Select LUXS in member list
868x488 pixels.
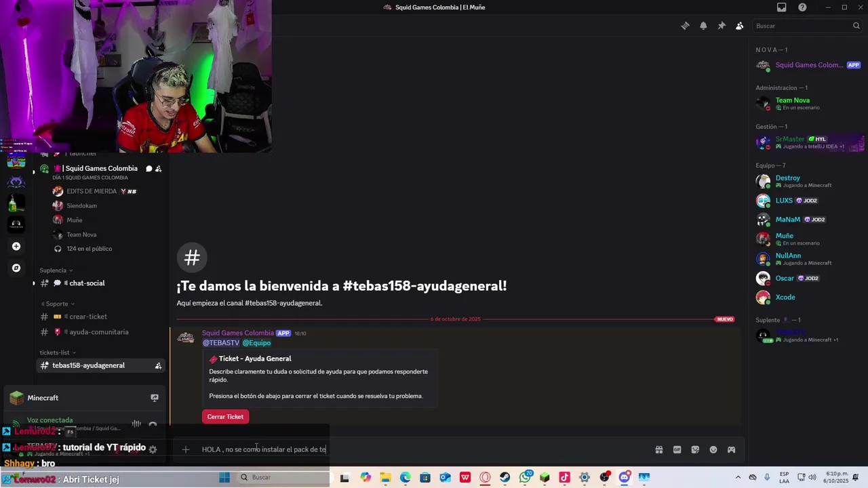point(809,201)
